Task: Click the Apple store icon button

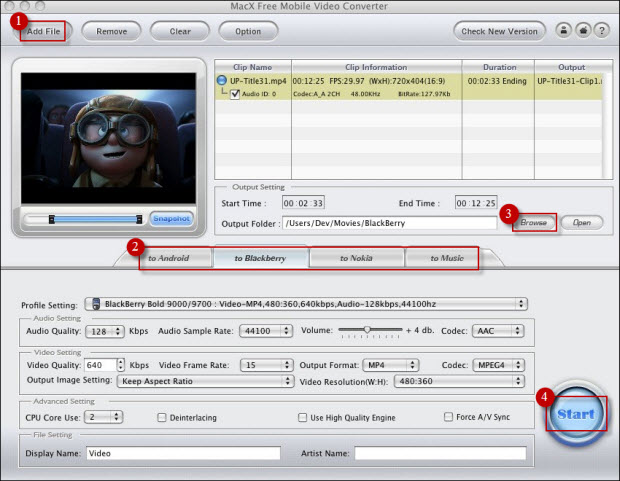Action: (583, 30)
